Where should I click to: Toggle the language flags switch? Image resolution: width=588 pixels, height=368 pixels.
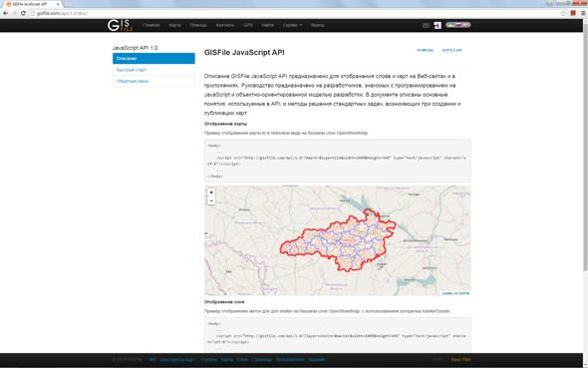[x=457, y=25]
